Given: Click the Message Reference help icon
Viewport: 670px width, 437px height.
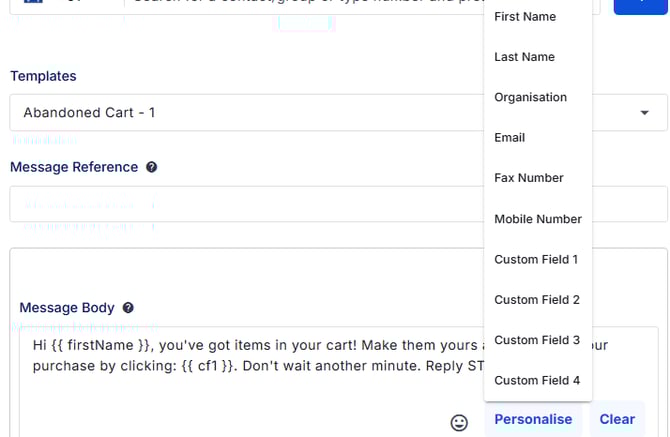Looking at the screenshot, I should [x=151, y=167].
